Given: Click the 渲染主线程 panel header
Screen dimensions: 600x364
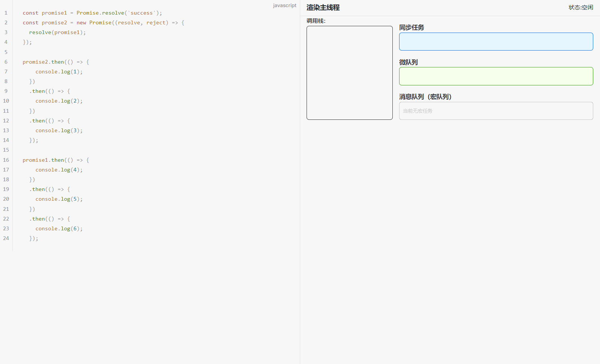Looking at the screenshot, I should [322, 7].
